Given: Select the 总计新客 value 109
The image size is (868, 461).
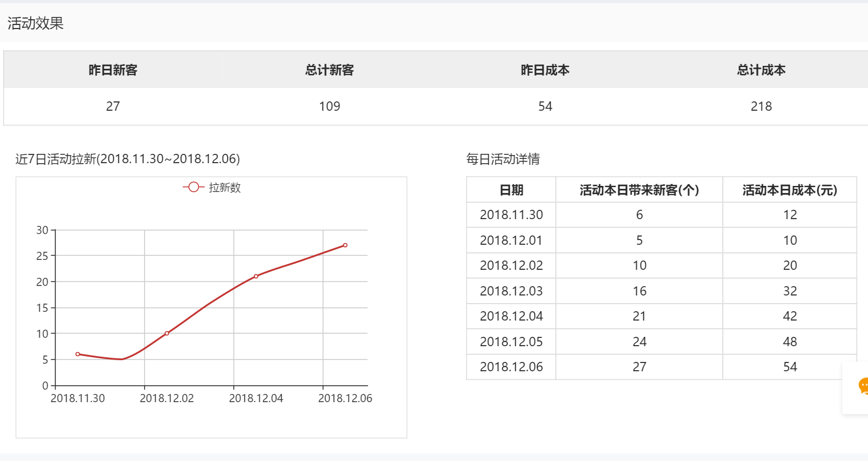Looking at the screenshot, I should [330, 106].
